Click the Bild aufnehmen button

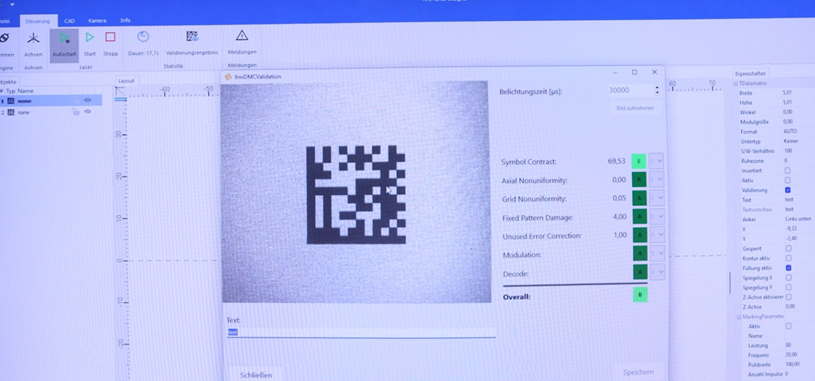point(635,108)
